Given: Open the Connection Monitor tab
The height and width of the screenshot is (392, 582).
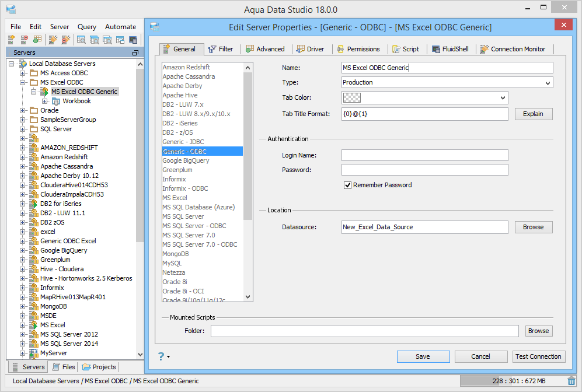Looking at the screenshot, I should point(513,49).
